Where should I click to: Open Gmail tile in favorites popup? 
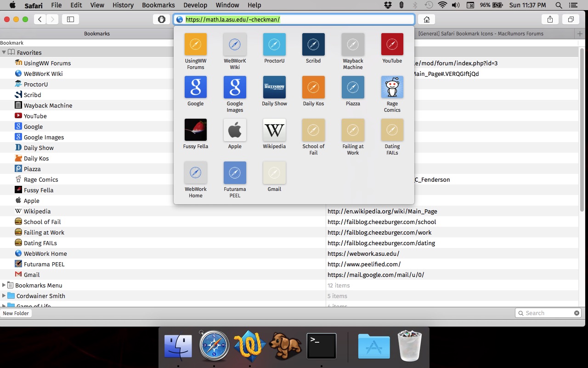coord(274,173)
